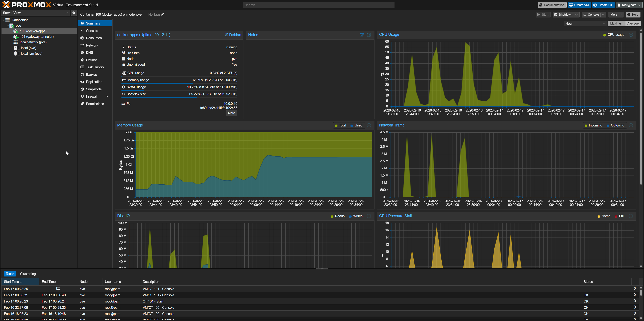
Task: Click the More button under IPs
Action: [x=231, y=113]
